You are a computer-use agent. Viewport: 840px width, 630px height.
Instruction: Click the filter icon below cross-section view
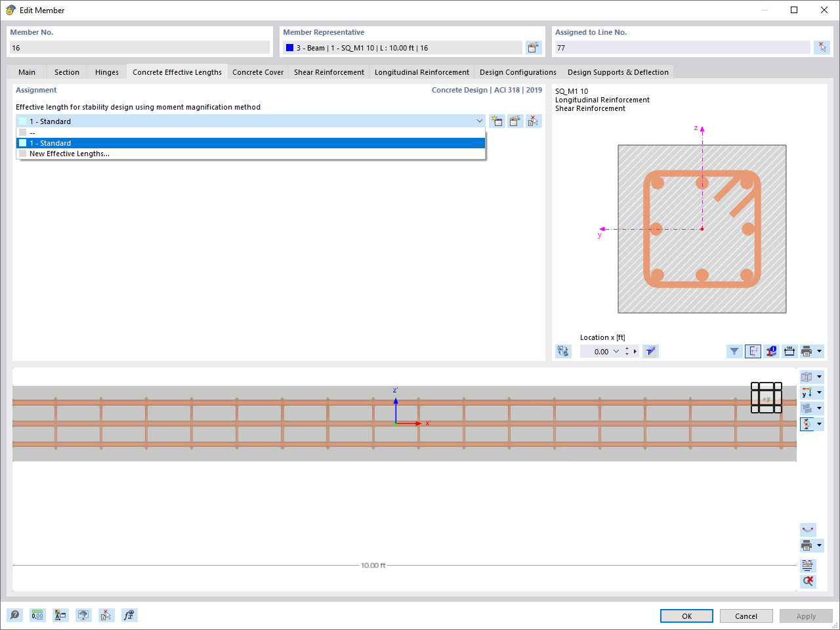click(x=734, y=351)
